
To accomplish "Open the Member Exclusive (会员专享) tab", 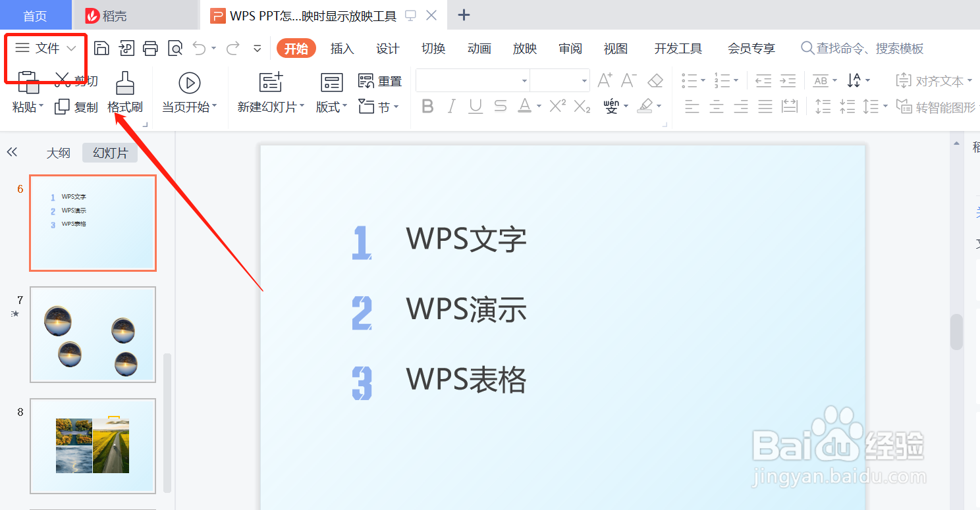I will (751, 48).
